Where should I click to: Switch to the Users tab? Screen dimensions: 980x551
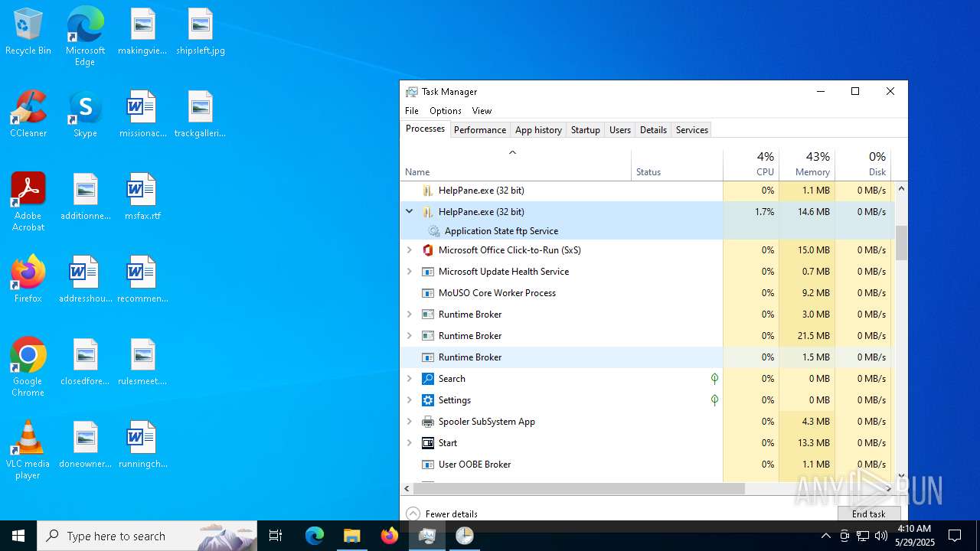coord(620,130)
